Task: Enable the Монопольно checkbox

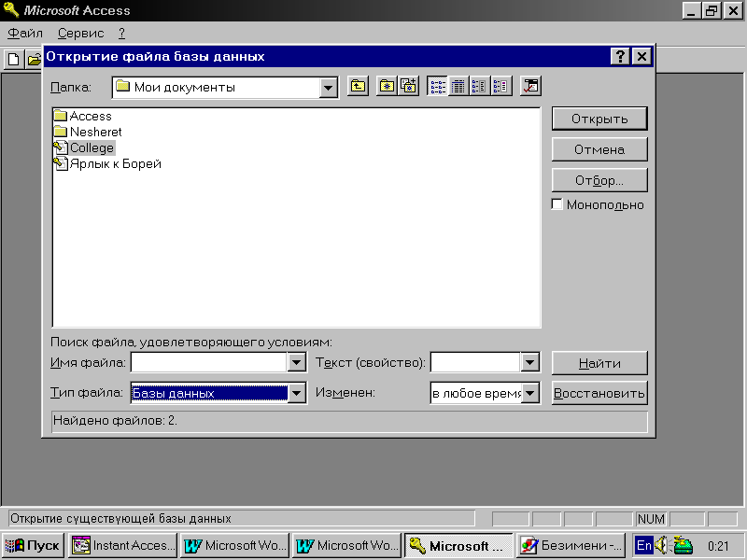Action: [557, 203]
